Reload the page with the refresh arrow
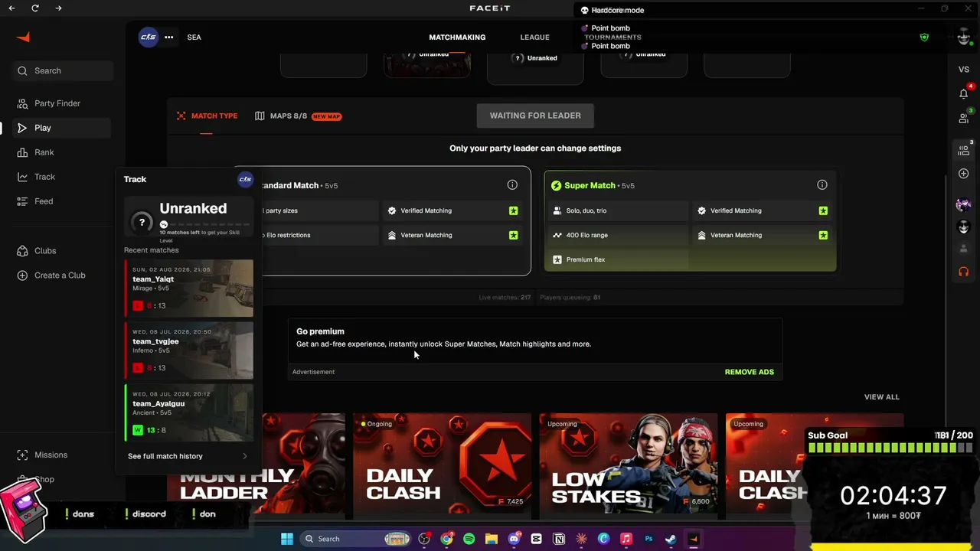The width and height of the screenshot is (980, 551). tap(35, 8)
